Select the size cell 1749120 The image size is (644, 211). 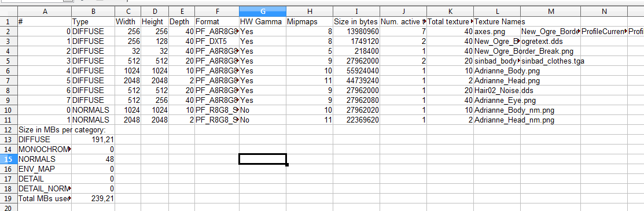click(356, 41)
